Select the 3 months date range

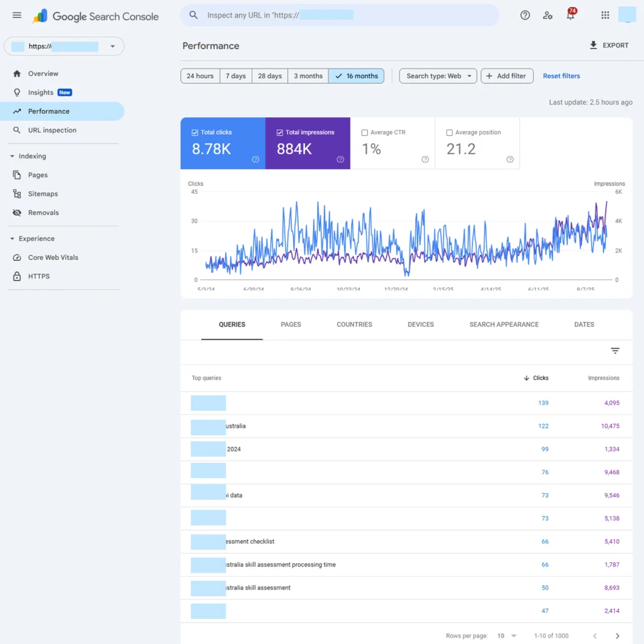point(308,76)
